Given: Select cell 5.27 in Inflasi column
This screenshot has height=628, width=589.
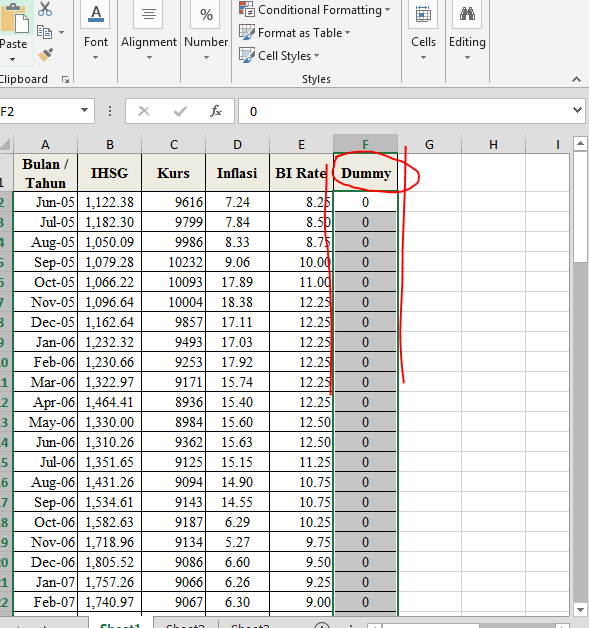Looking at the screenshot, I should pos(237,542).
